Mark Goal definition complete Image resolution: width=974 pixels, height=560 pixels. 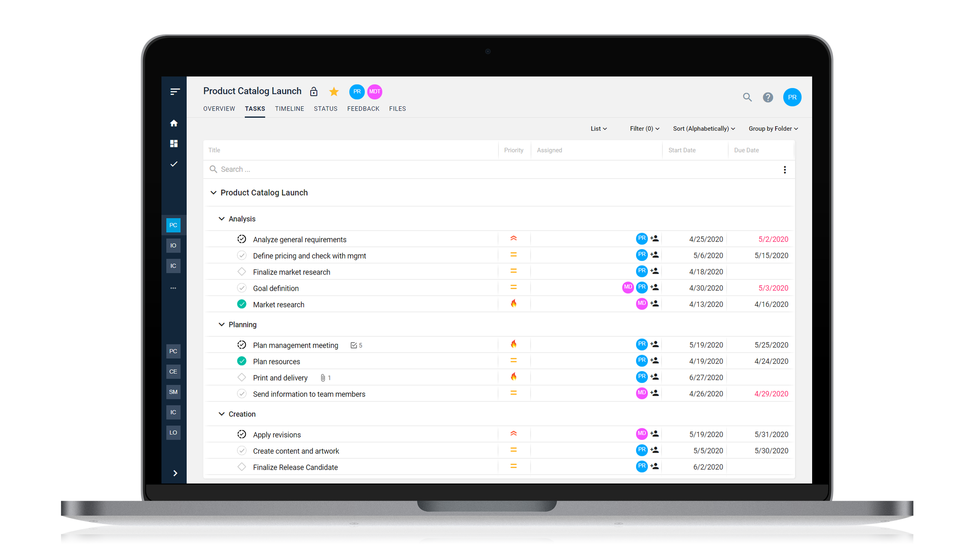coord(242,288)
